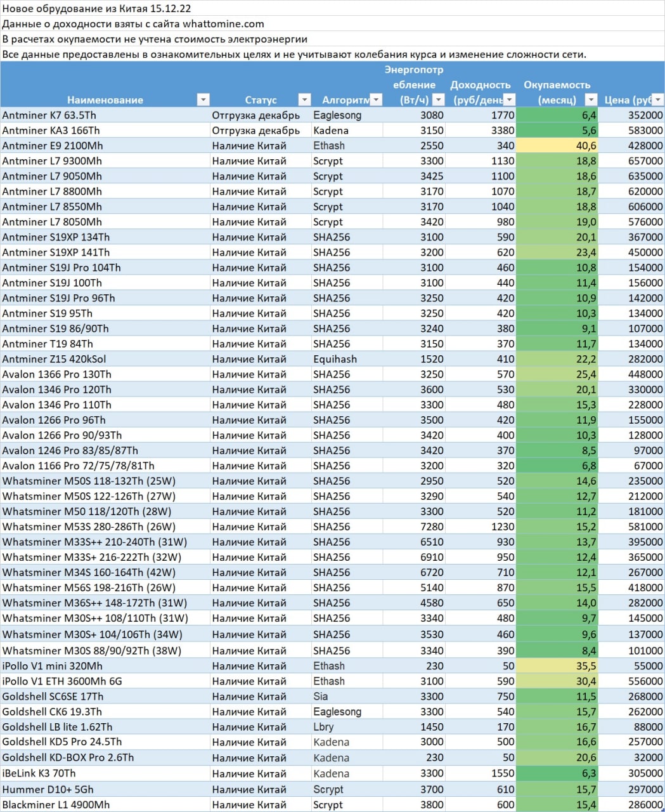Select power consumption value 7280

pyautogui.click(x=414, y=526)
